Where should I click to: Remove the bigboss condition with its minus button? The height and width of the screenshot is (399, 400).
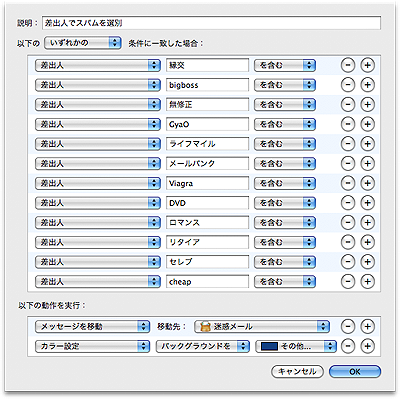(348, 85)
